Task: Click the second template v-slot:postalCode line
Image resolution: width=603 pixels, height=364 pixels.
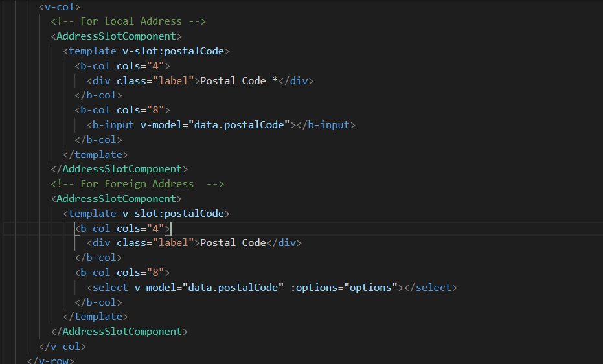Action: pos(146,214)
